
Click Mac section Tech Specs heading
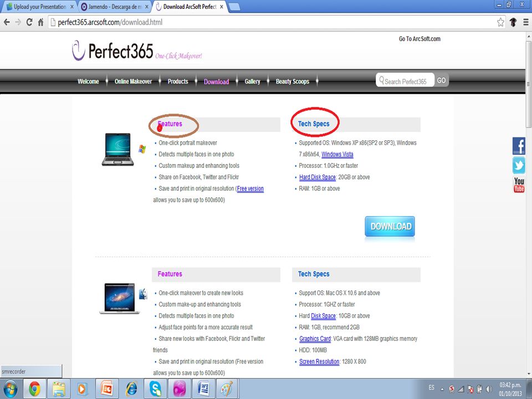pyautogui.click(x=314, y=274)
